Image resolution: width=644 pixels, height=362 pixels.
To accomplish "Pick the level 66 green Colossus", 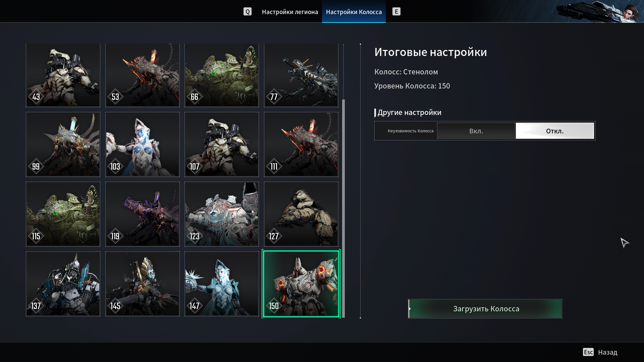I will 222,75.
